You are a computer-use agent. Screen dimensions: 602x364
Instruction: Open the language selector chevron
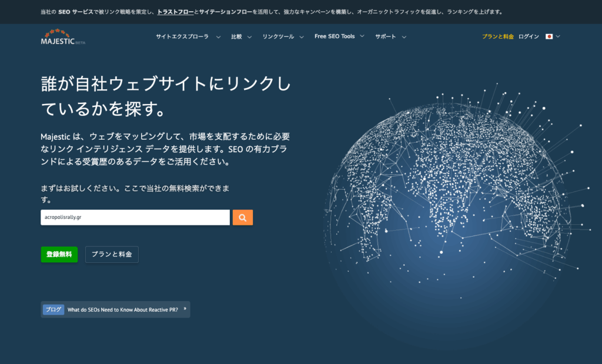[558, 36]
